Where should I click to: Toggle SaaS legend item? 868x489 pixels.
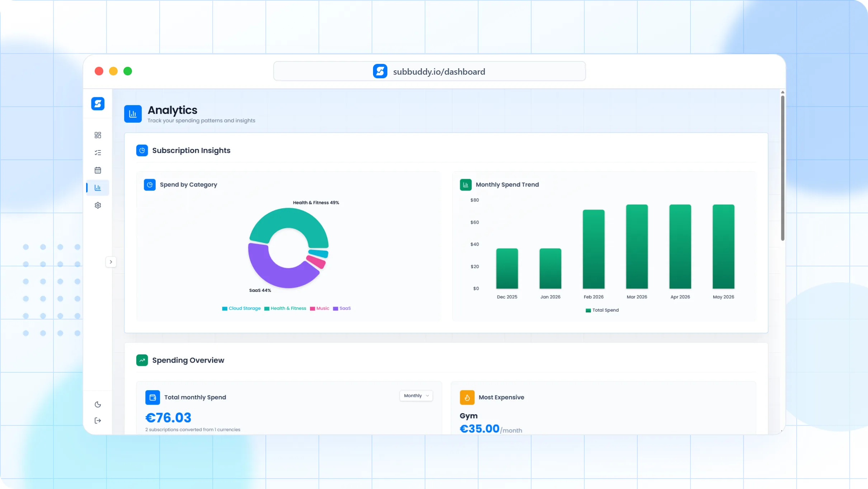click(342, 308)
